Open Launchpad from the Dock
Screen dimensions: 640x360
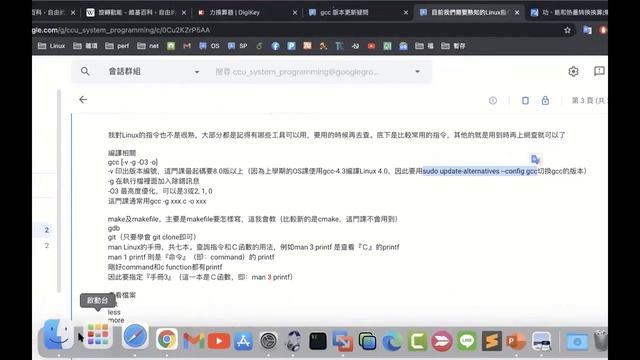(98, 335)
